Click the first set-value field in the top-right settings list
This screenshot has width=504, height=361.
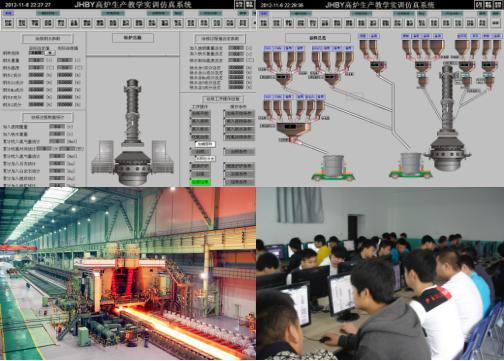236,48
